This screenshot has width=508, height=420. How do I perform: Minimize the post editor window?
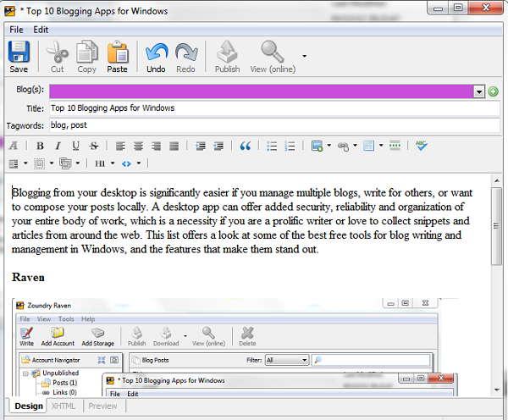point(438,8)
